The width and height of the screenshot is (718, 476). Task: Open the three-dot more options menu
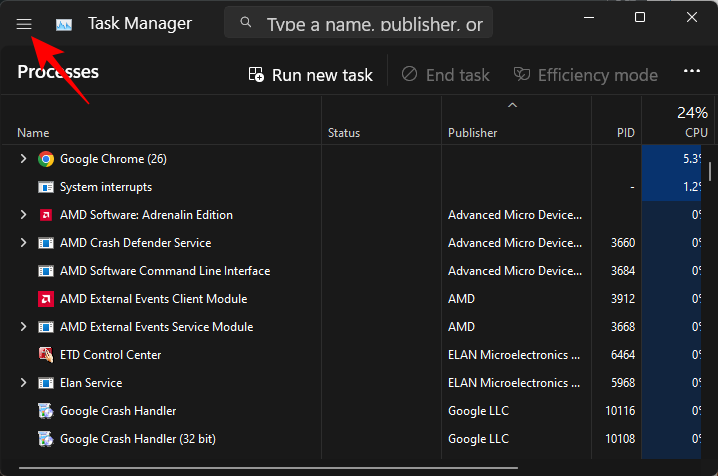691,73
